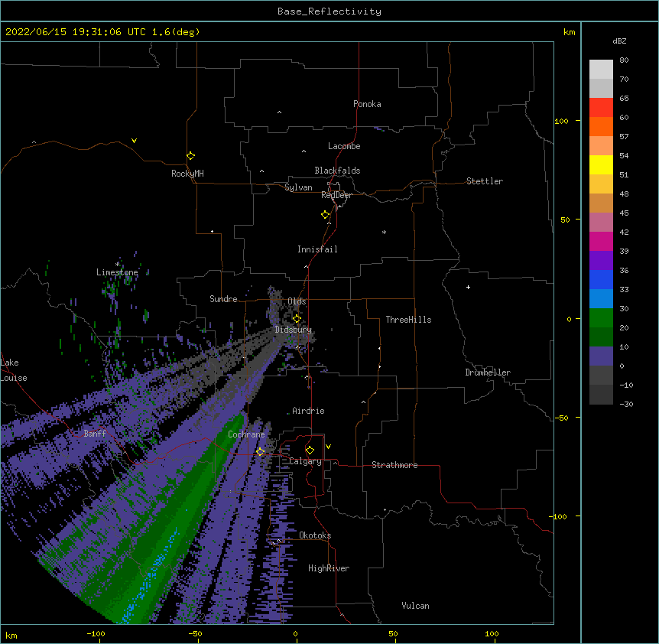The height and width of the screenshot is (644, 659).
Task: Click the 80 value in the dBZ legend
Action: 624,60
